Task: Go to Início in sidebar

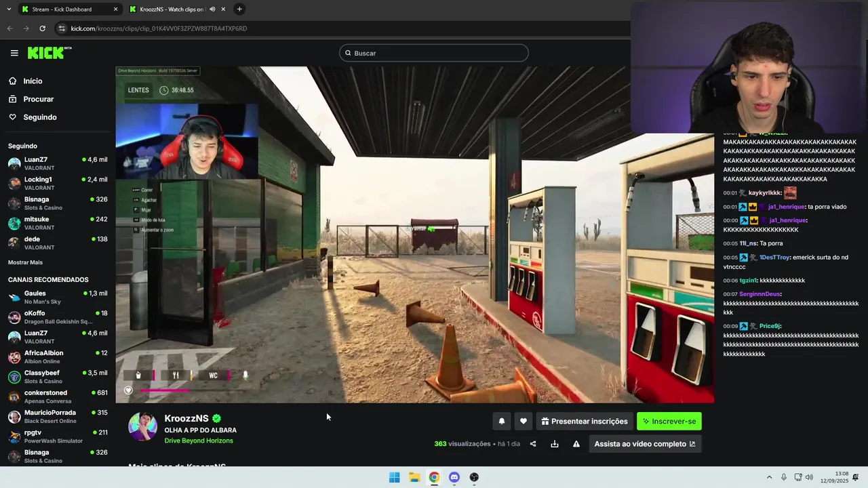Action: pyautogui.click(x=33, y=81)
